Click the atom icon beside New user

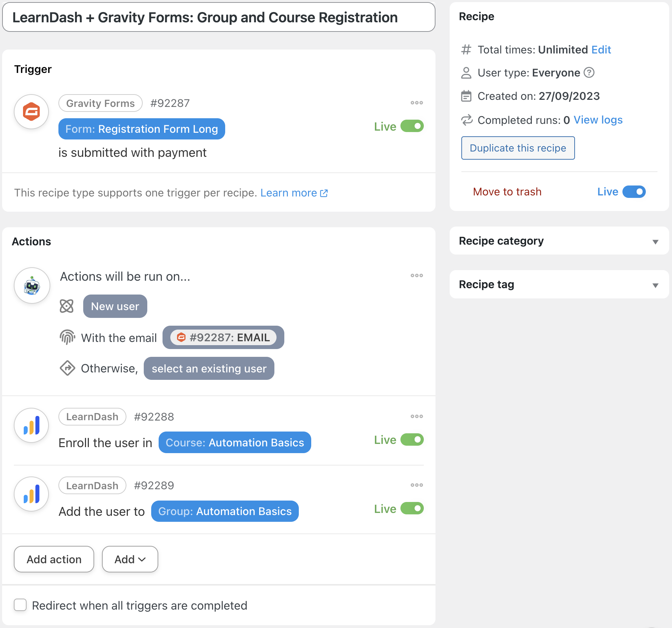pyautogui.click(x=67, y=306)
